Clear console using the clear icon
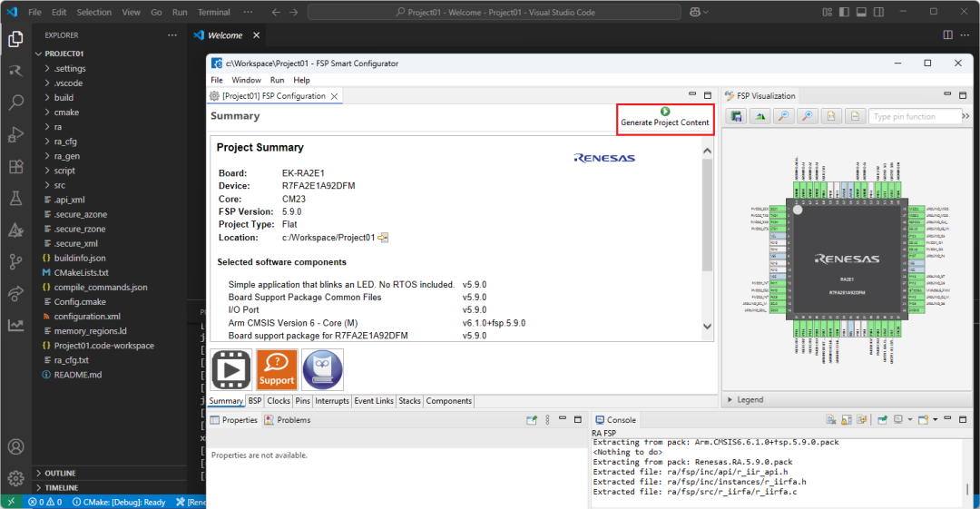 tap(830, 420)
